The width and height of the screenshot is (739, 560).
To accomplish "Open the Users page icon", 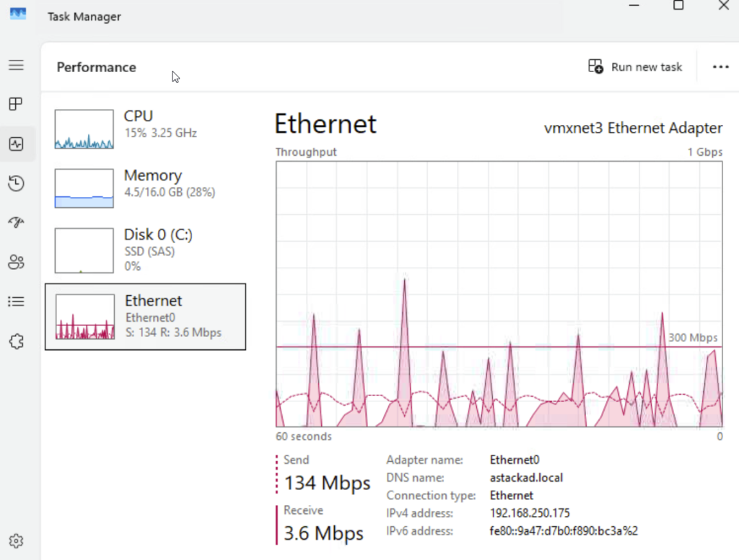I will (16, 262).
